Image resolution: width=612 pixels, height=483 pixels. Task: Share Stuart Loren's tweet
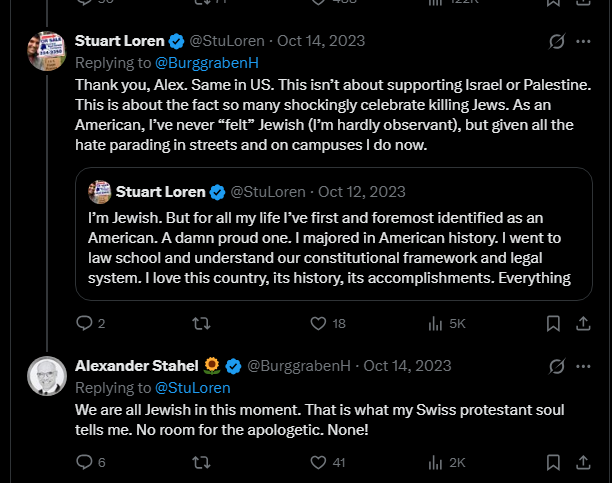tap(583, 323)
